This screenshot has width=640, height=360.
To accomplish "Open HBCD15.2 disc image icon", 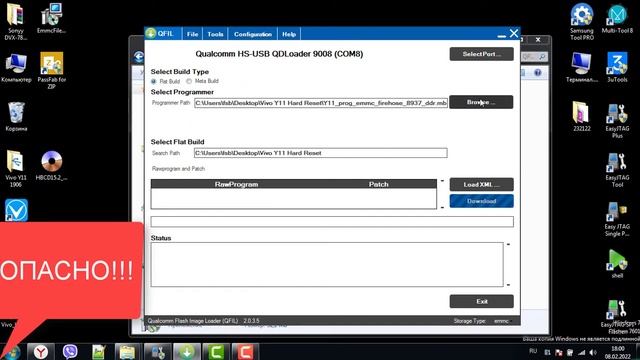I will [51, 165].
